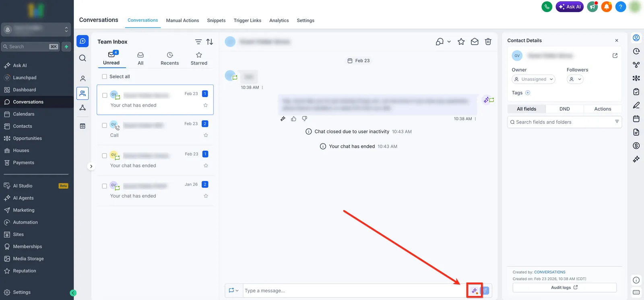Go to Dashboard in the sidebar
The image size is (644, 300).
coord(24,90)
